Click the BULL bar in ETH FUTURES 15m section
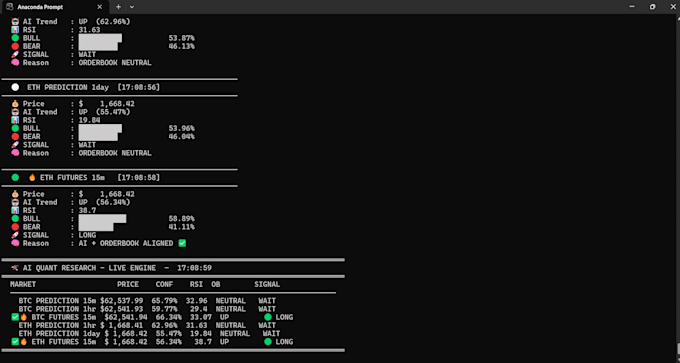This screenshot has width=680, height=363. [x=102, y=219]
